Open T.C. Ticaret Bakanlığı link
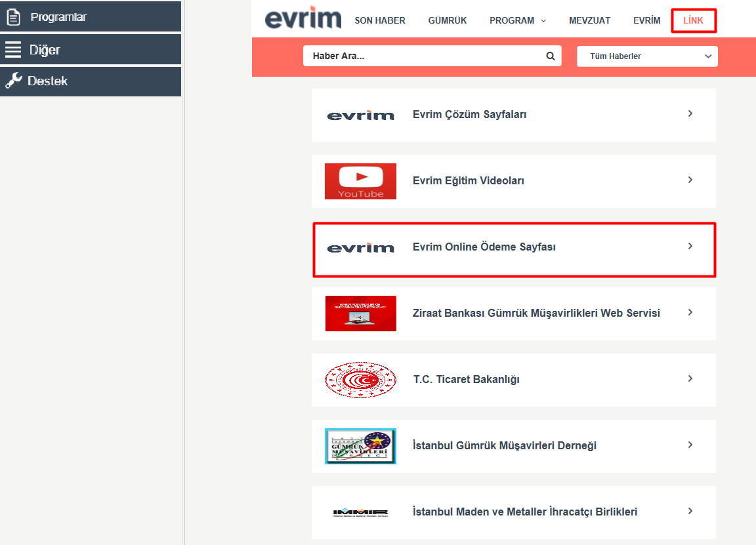The height and width of the screenshot is (545, 756). (513, 380)
